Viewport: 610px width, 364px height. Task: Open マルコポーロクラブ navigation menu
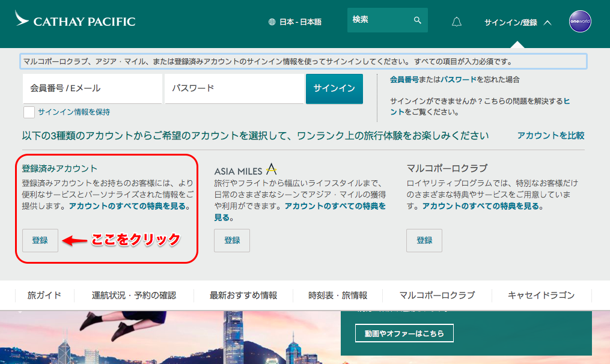438,296
